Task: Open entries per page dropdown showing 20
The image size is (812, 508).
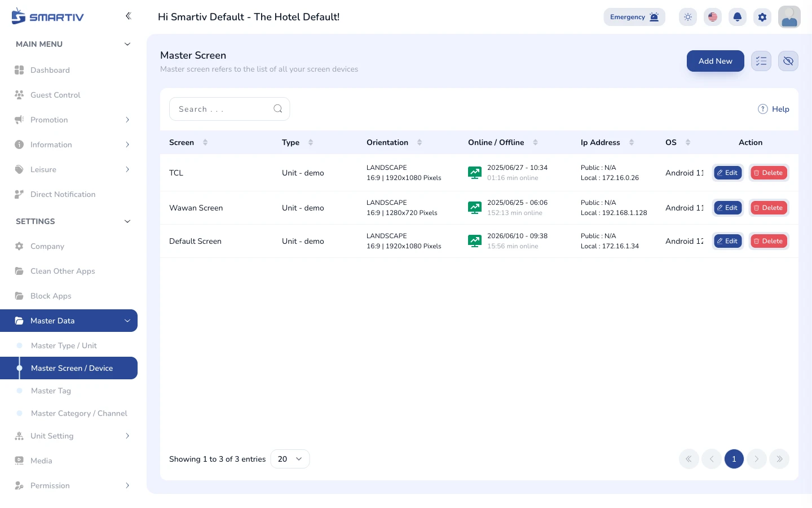Action: coord(290,459)
